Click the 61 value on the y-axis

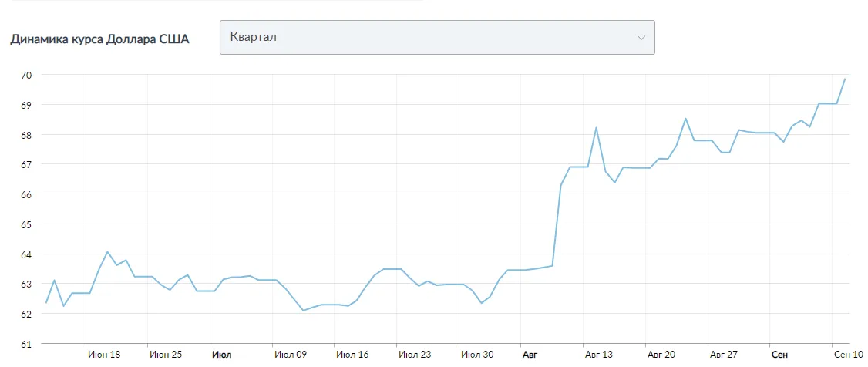click(26, 344)
